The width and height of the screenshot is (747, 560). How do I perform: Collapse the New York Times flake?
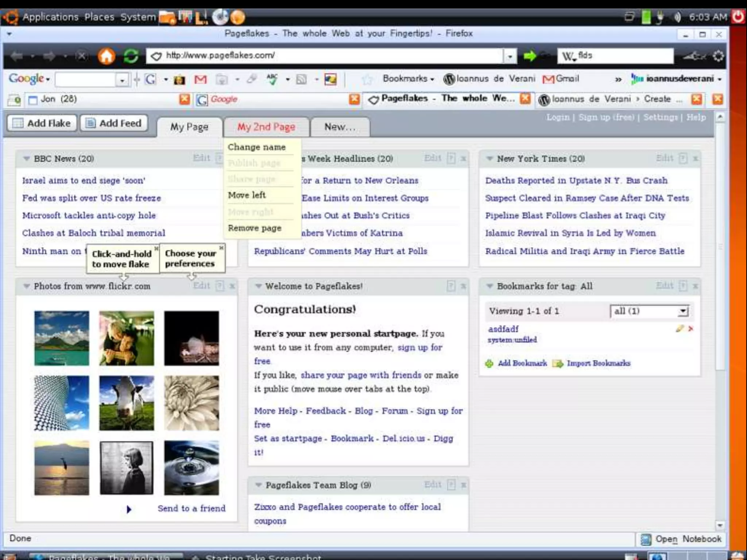pos(489,159)
